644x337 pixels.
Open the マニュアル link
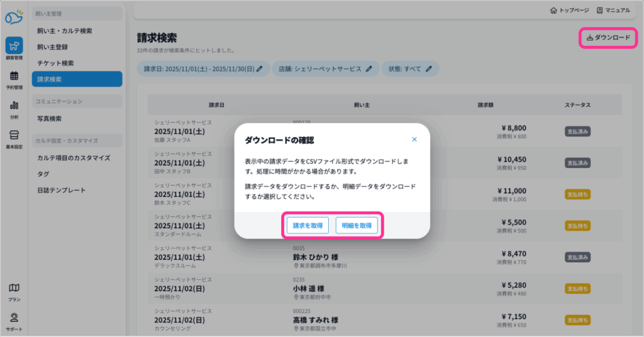pyautogui.click(x=613, y=10)
